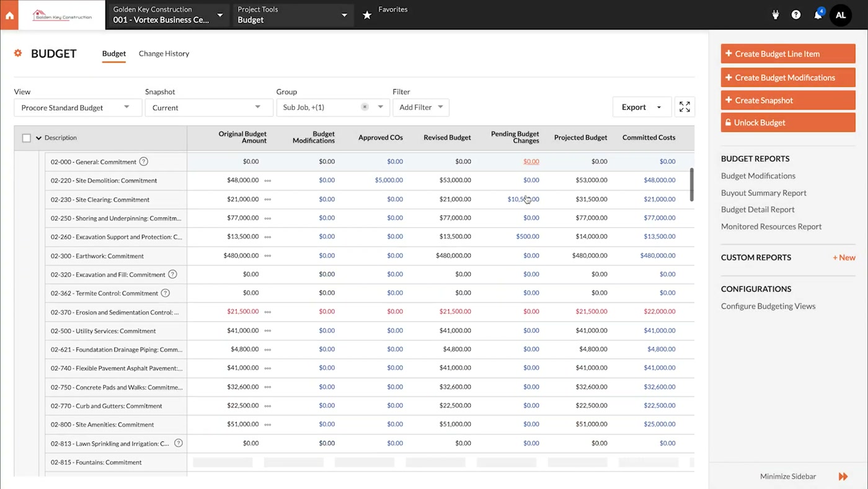Click the info icon beside 02-320 Excavation and Fill
The height and width of the screenshot is (489, 868).
[x=173, y=274]
